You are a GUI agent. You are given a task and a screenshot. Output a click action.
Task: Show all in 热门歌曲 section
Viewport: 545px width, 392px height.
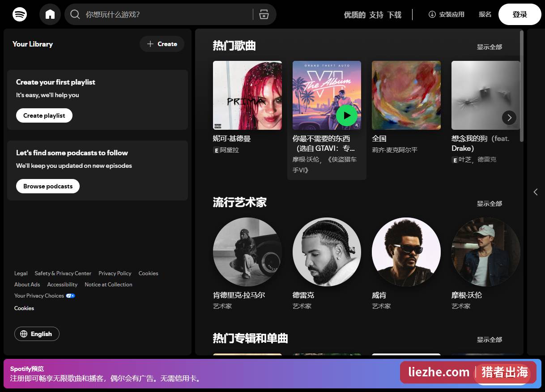point(489,47)
